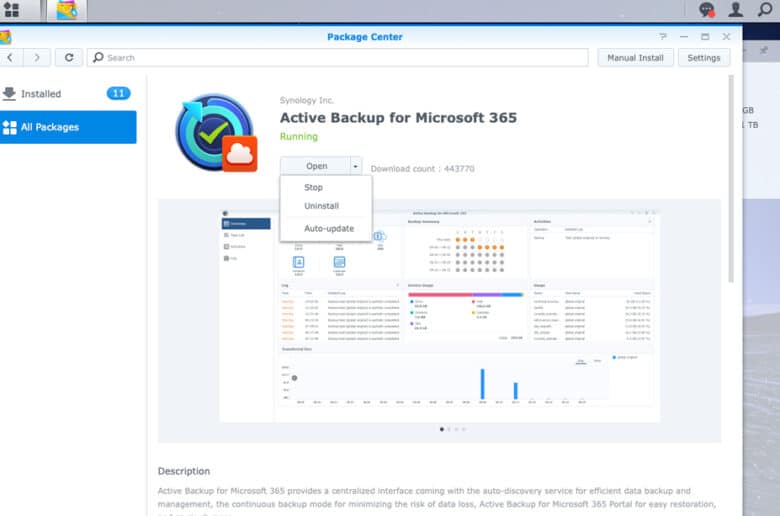Click the package page vertical scrollbar
Image resolution: width=780 pixels, height=516 pixels.
(x=731, y=179)
